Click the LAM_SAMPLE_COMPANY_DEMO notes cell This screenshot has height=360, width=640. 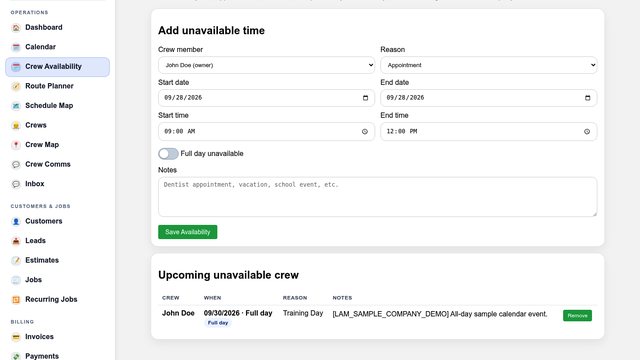440,314
